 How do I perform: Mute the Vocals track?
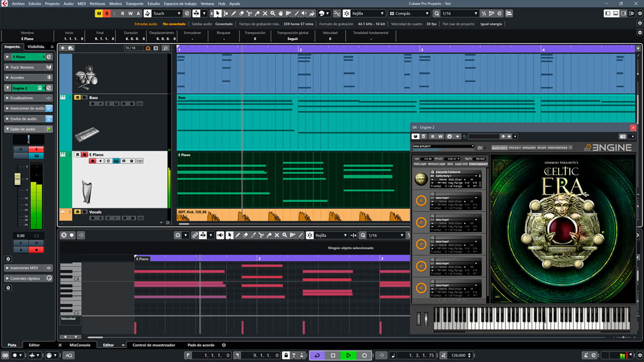pos(78,212)
